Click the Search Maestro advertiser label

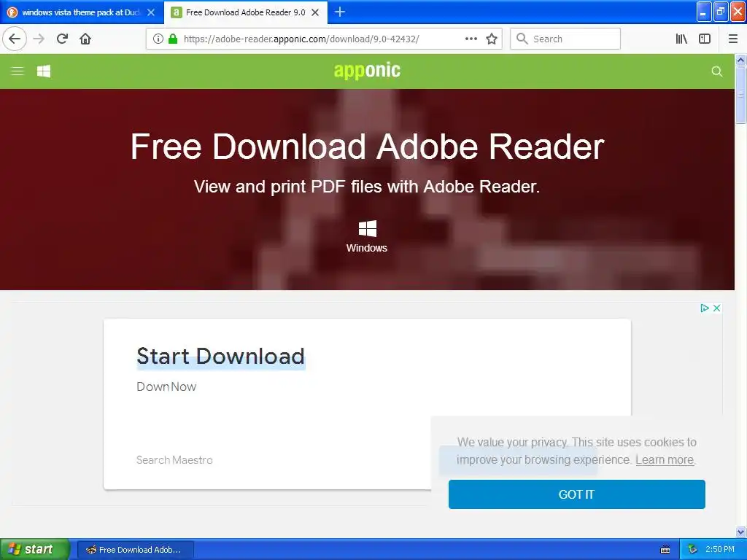[x=174, y=460]
